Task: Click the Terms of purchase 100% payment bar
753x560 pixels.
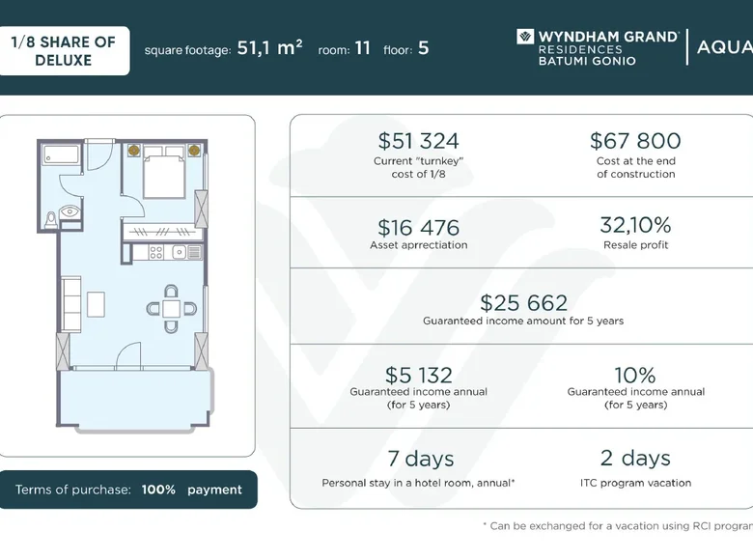Action: 128,490
